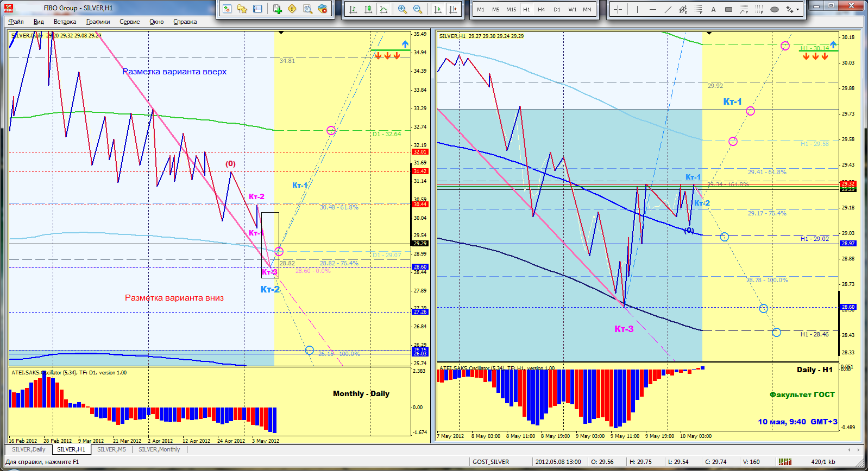Screen dimensions: 868x471
Task: Open the Strategy Tester magnifier icon
Action: pyautogui.click(x=307, y=9)
